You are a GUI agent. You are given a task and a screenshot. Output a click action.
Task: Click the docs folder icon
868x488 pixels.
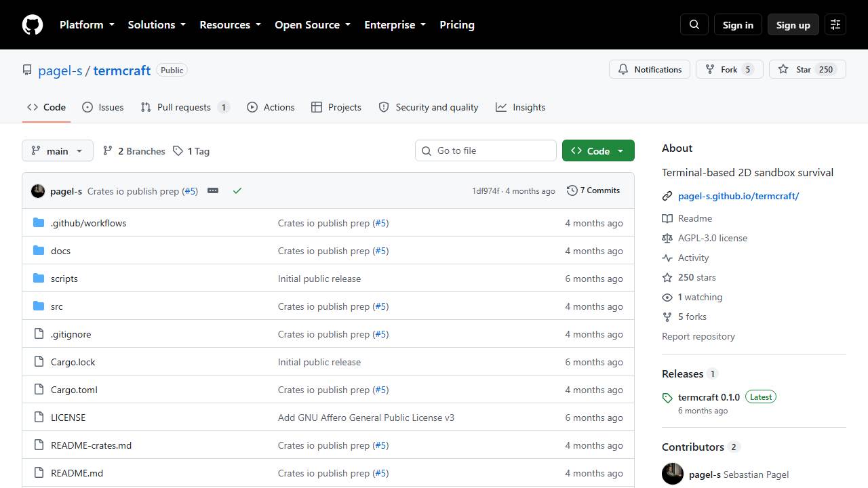39,251
